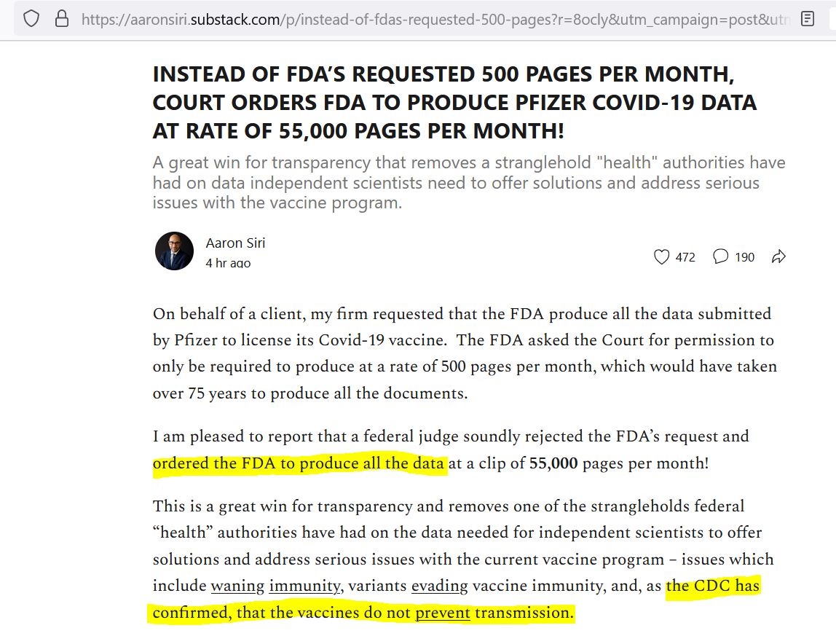Click the bold "55,000" in the article body

[553, 463]
